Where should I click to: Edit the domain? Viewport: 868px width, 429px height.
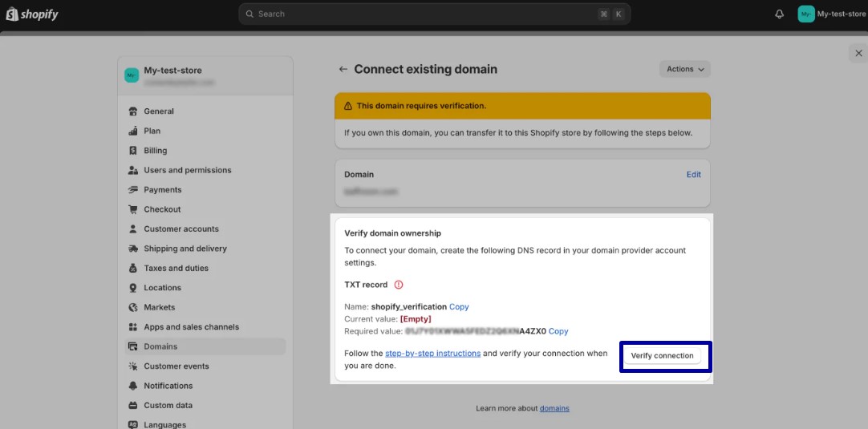694,174
